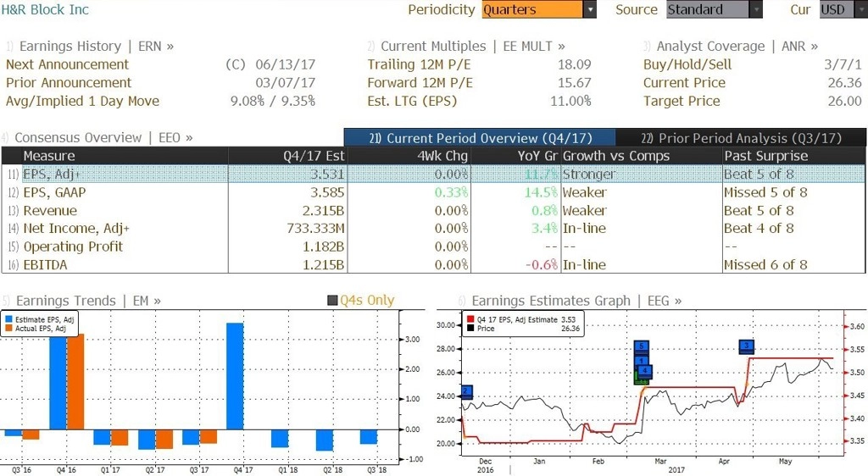
Task: Click Trailing 12M P/E value 18.09
Action: [574, 64]
